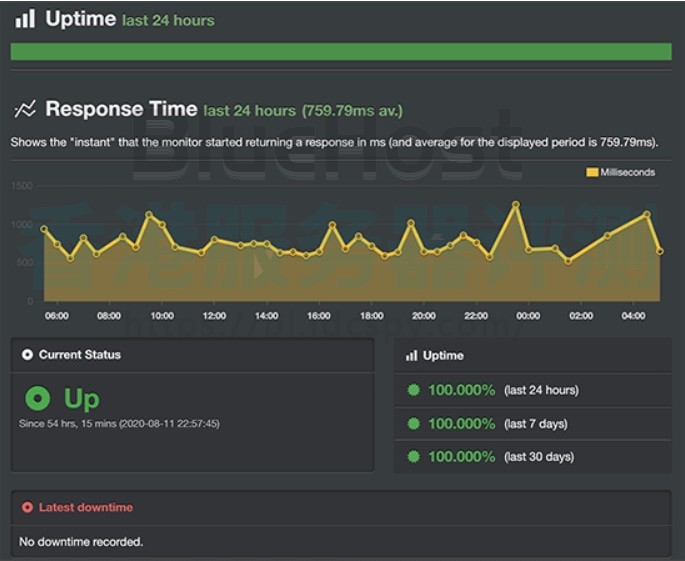Click the Latest downtime header
Image resolution: width=685 pixels, height=561 pixels.
pyautogui.click(x=86, y=508)
